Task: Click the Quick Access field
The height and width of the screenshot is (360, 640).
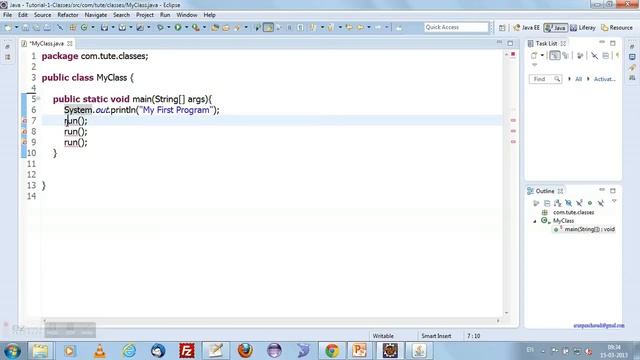Action: pos(456,27)
